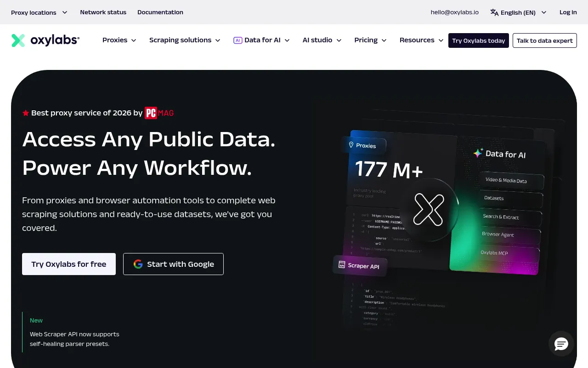Click Start with Google button

pyautogui.click(x=173, y=264)
